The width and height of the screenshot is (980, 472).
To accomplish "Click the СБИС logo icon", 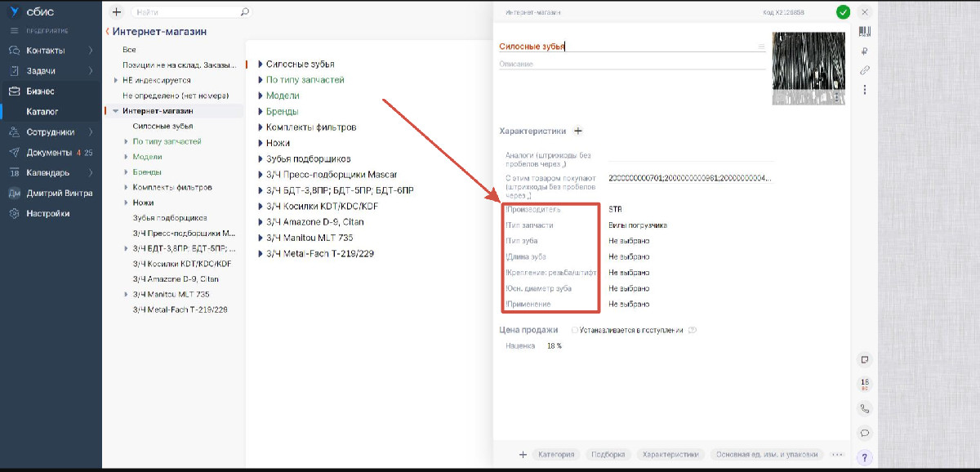I will coord(14,11).
